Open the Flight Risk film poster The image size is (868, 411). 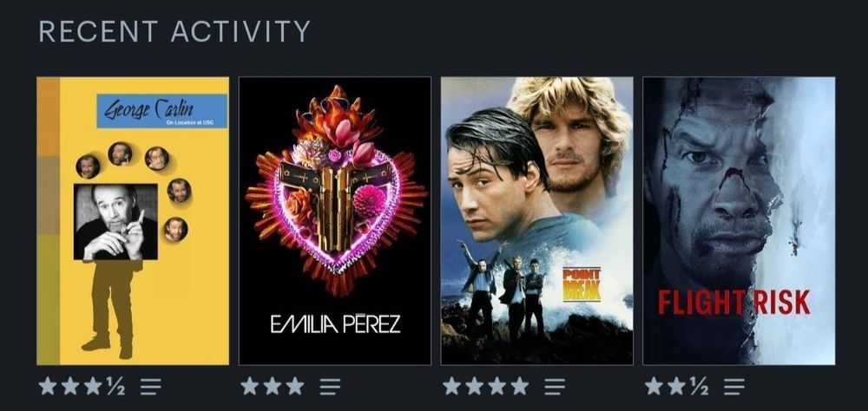pos(739,221)
